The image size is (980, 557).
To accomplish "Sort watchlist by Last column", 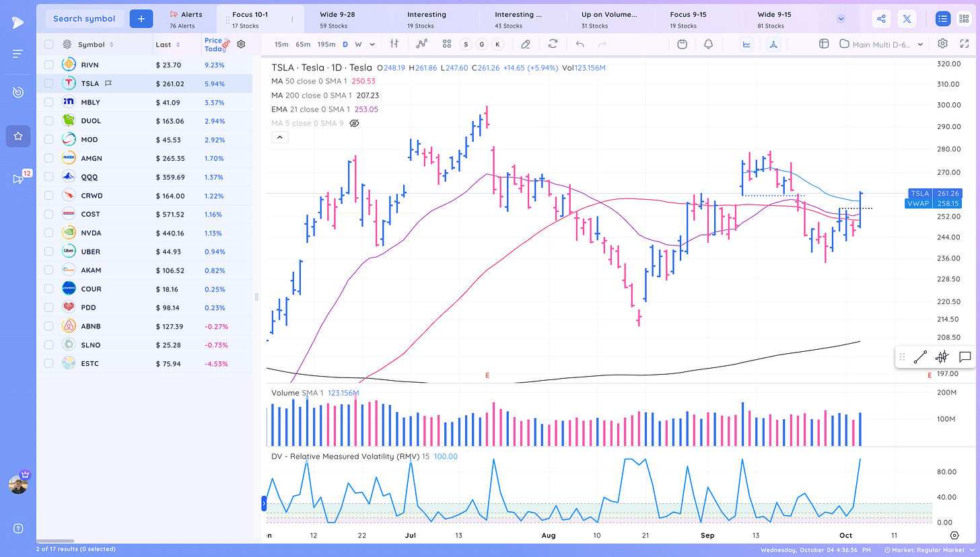I will point(168,44).
